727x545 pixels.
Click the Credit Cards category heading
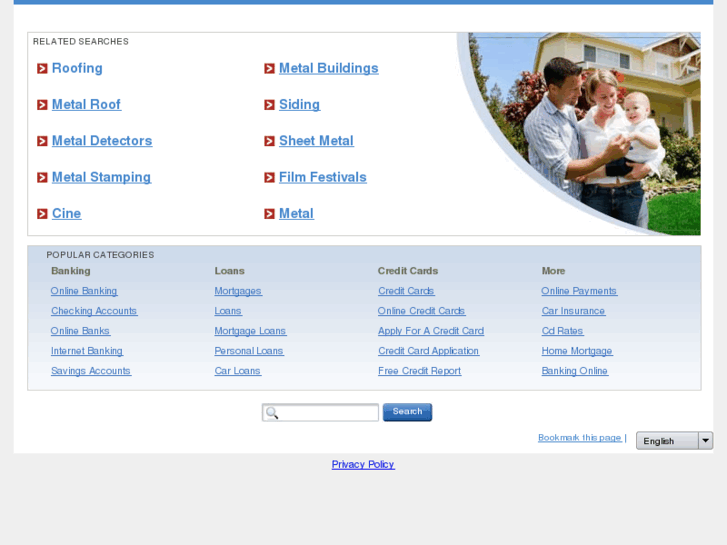408,271
